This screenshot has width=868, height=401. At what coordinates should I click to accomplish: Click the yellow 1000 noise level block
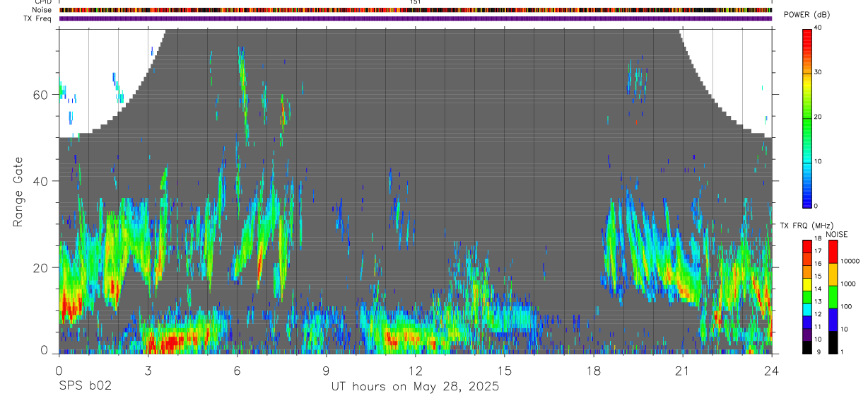pyautogui.click(x=832, y=274)
